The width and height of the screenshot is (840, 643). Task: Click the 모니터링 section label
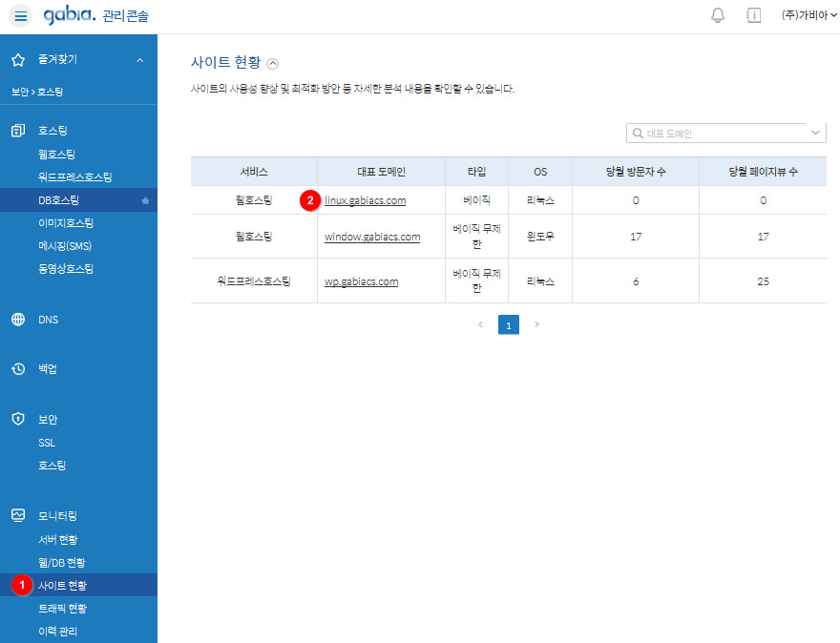[58, 516]
